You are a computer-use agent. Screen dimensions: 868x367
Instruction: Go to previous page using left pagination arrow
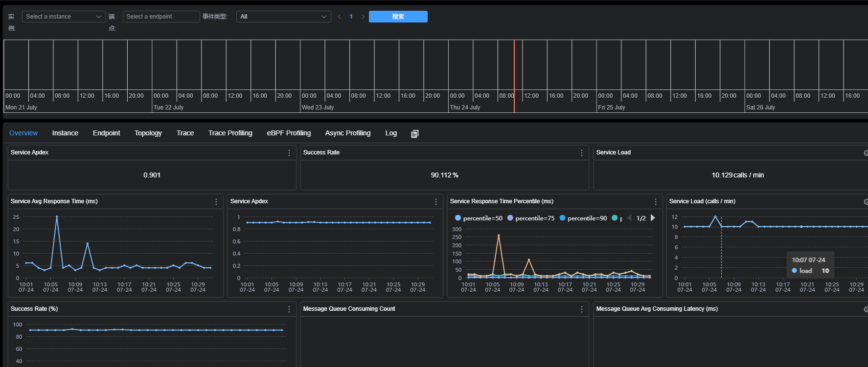tap(339, 17)
